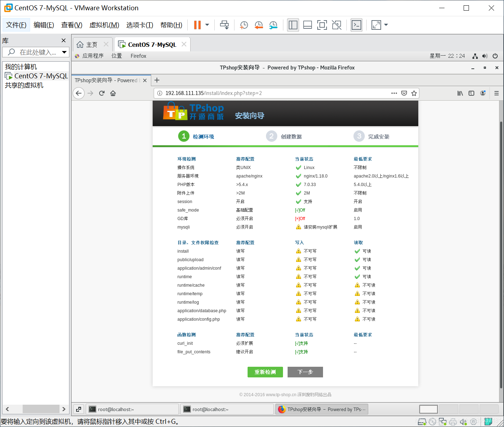
Task: Click the VMware status bar sound device icon
Action: click(x=463, y=422)
